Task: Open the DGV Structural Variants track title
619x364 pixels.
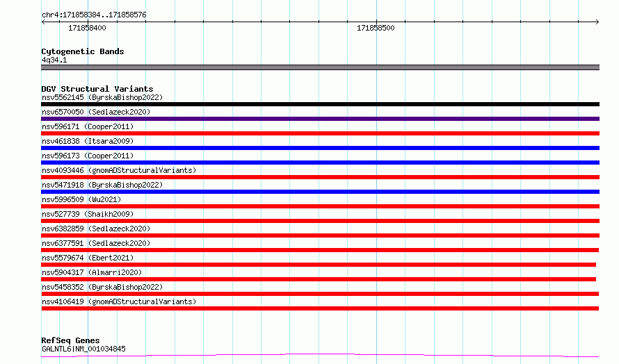Action: coord(97,89)
